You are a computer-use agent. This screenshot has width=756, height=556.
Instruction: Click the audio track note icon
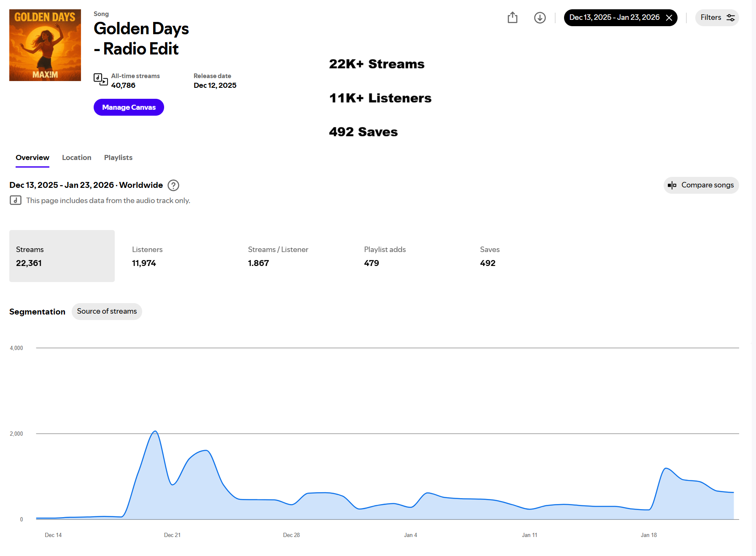click(x=16, y=200)
